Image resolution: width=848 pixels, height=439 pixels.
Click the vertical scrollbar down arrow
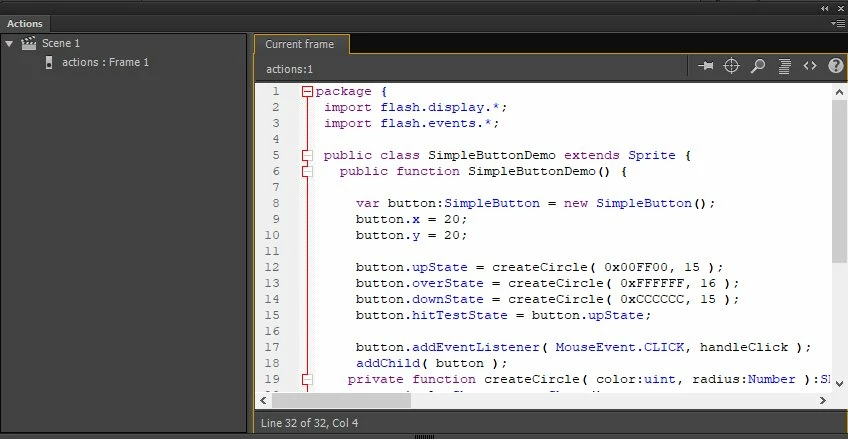tap(839, 383)
